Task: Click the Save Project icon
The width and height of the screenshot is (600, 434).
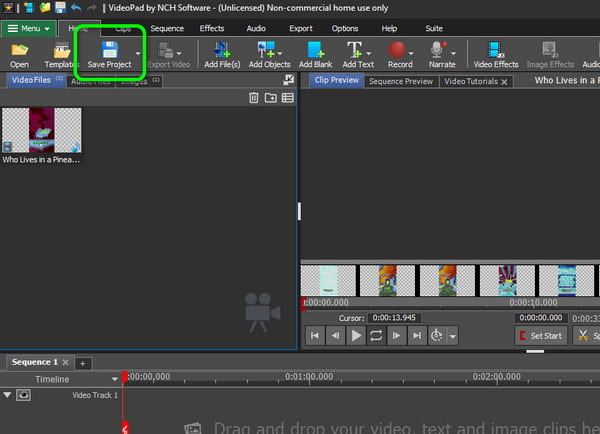Action: pos(109,50)
